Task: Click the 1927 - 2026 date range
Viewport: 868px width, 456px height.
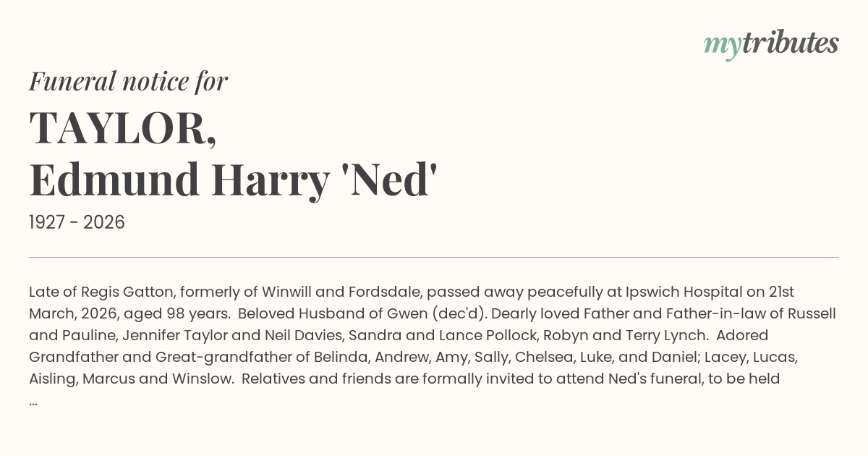Action: tap(77, 222)
